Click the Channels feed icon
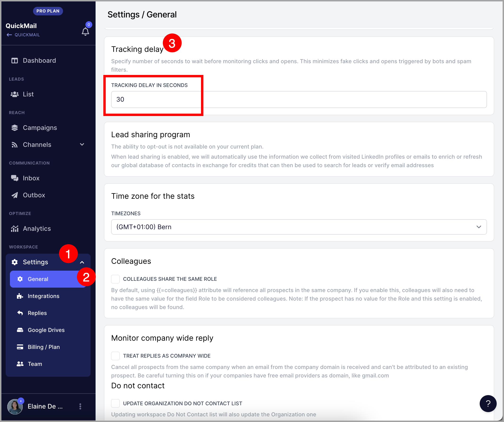The height and width of the screenshot is (422, 504). click(15, 145)
